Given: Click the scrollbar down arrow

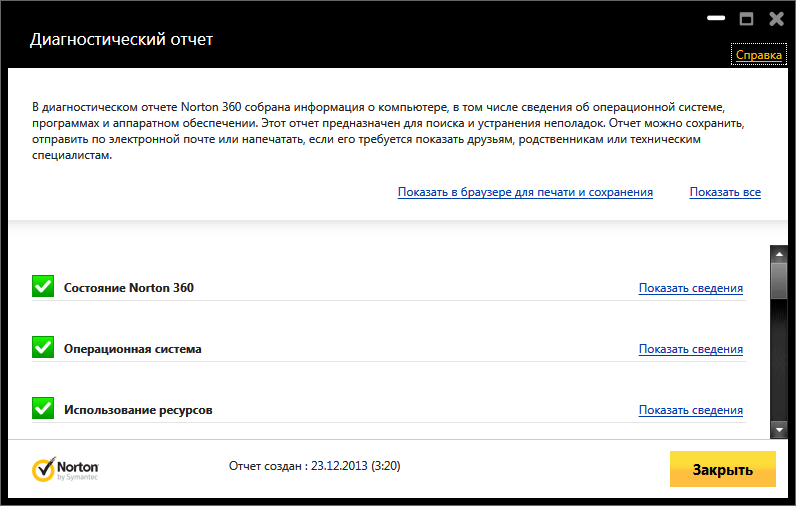Looking at the screenshot, I should pos(779,430).
